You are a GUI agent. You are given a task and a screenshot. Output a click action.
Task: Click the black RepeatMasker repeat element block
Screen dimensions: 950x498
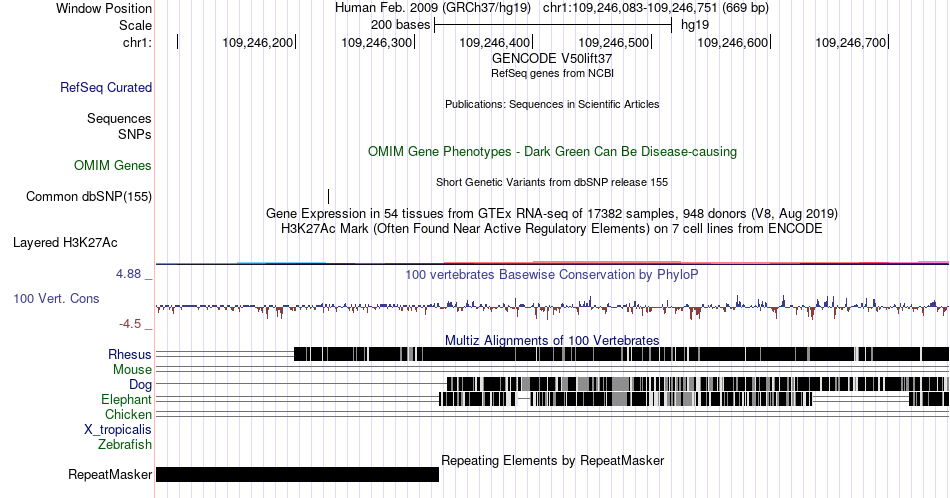[x=297, y=474]
